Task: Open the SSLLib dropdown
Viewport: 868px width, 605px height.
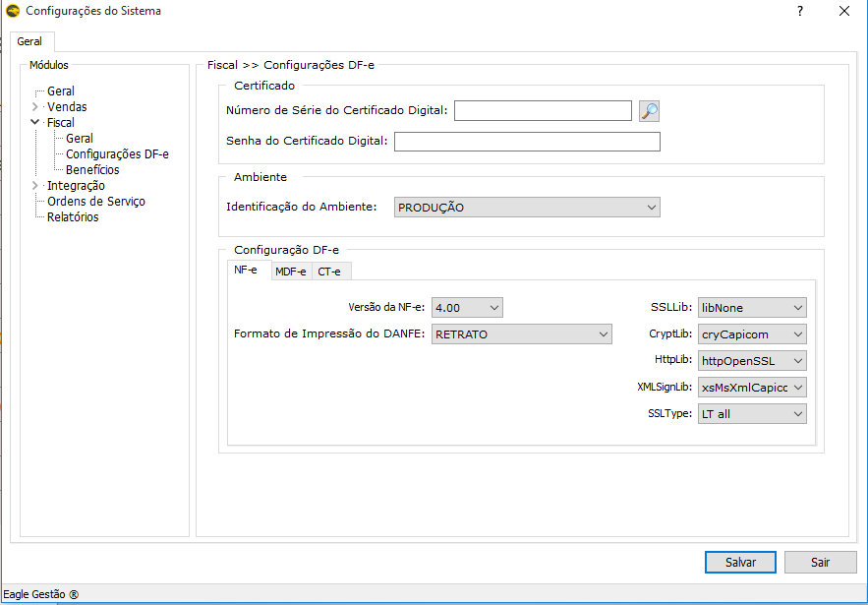Action: pyautogui.click(x=752, y=308)
